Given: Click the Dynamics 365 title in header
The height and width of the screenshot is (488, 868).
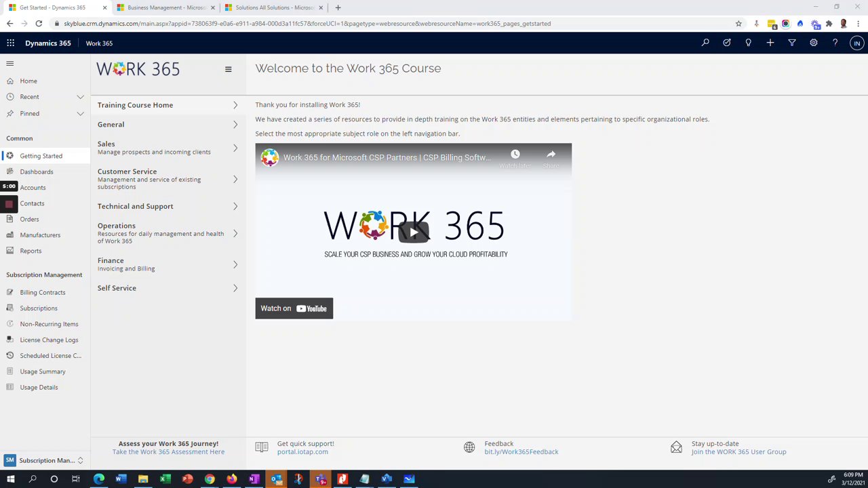Looking at the screenshot, I should 47,43.
